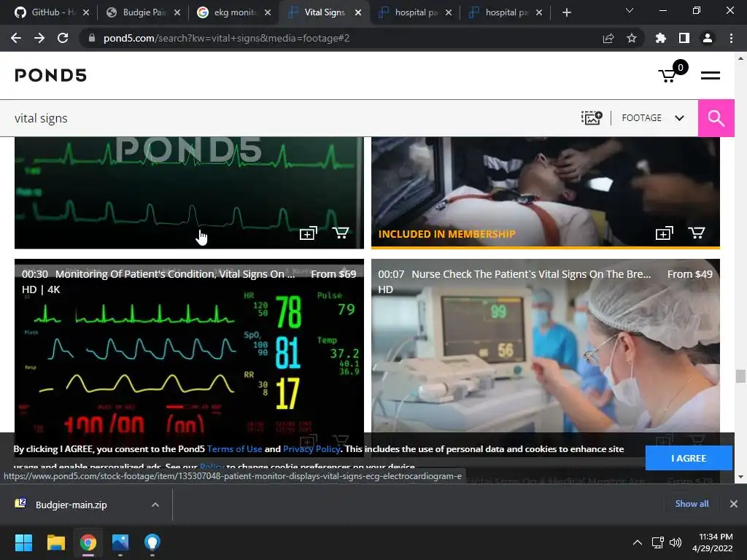747x560 pixels.
Task: Click the 'From $69' price label
Action: coord(333,274)
